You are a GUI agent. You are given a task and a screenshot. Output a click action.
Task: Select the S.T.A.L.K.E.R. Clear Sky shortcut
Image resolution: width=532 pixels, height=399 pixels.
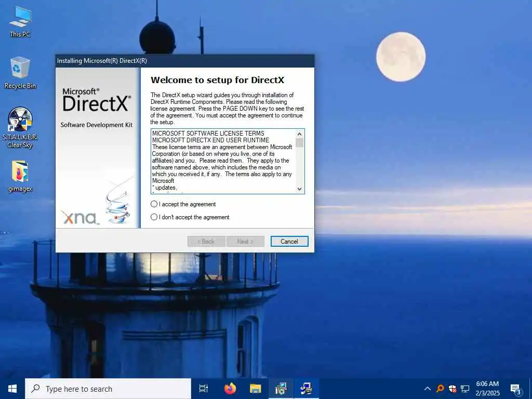(20, 128)
